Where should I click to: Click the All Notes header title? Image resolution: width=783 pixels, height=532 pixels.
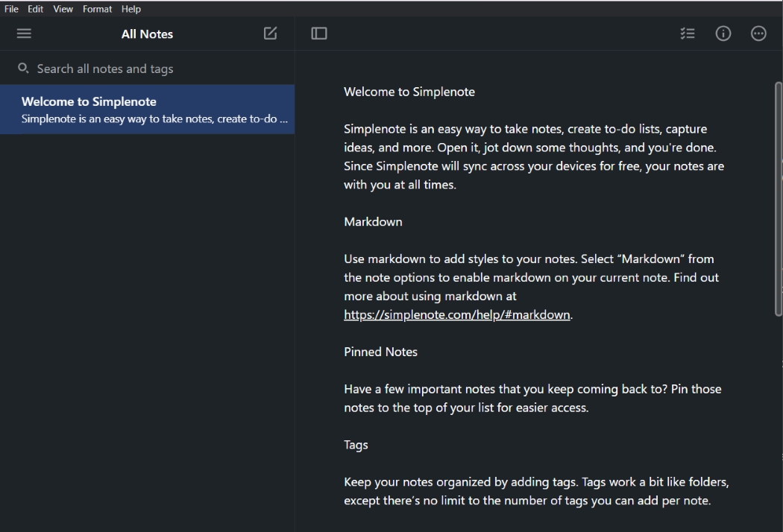pos(147,34)
